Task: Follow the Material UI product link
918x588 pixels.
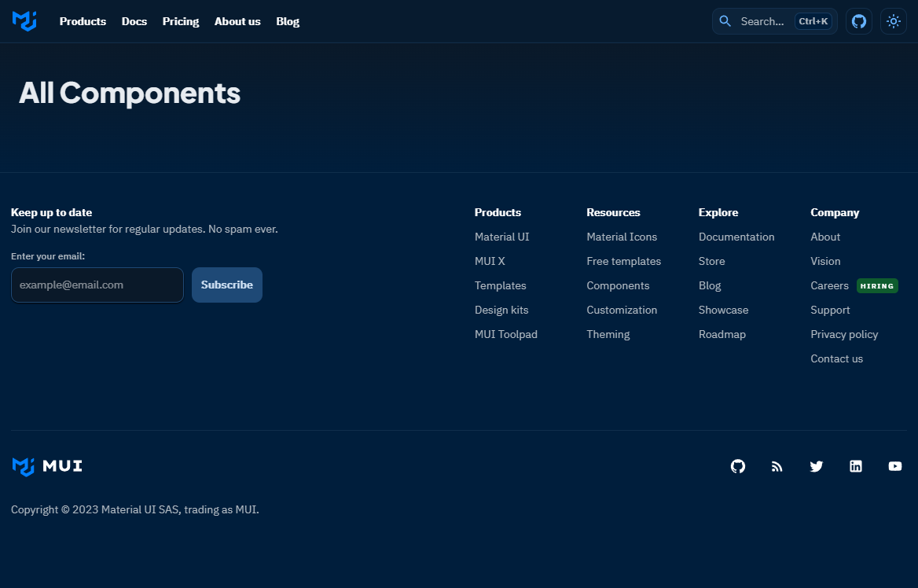Action: (501, 237)
